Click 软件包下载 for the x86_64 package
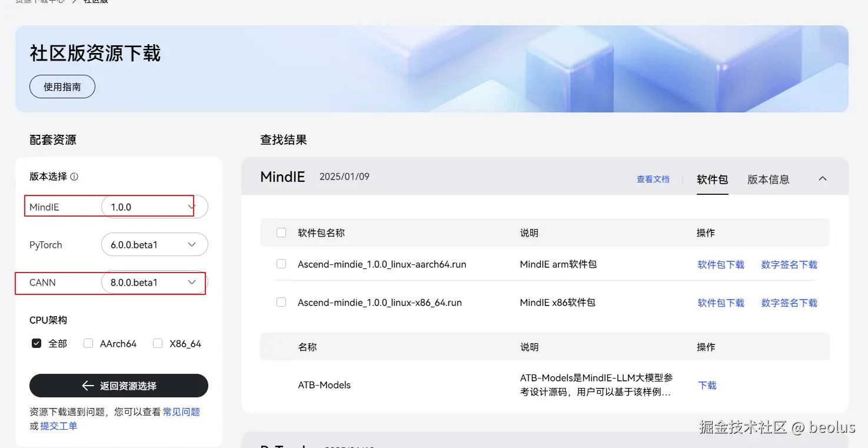 click(x=721, y=303)
